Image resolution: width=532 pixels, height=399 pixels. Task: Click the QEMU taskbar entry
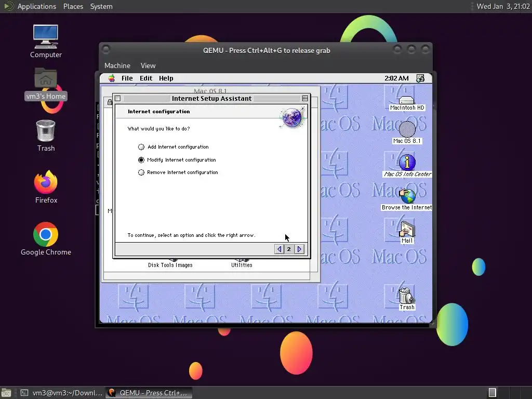coord(148,393)
